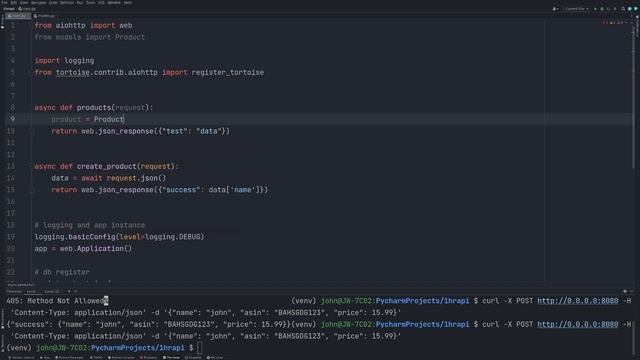This screenshot has width=640, height=360.
Task: Click 'product = Product' on line 9
Action: click(87, 119)
